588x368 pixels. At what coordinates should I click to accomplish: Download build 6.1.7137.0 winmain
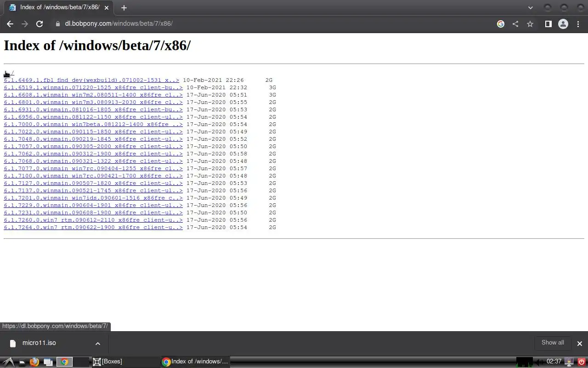(x=93, y=190)
